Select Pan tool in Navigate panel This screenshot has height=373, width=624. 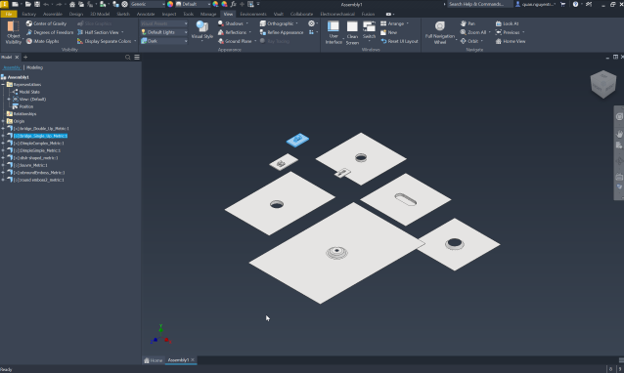click(468, 23)
